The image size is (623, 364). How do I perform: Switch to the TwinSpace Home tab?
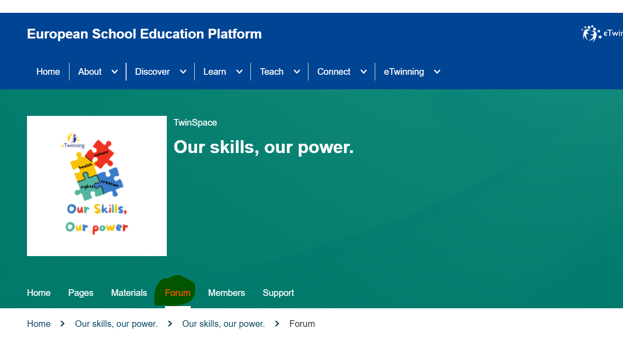tap(39, 293)
